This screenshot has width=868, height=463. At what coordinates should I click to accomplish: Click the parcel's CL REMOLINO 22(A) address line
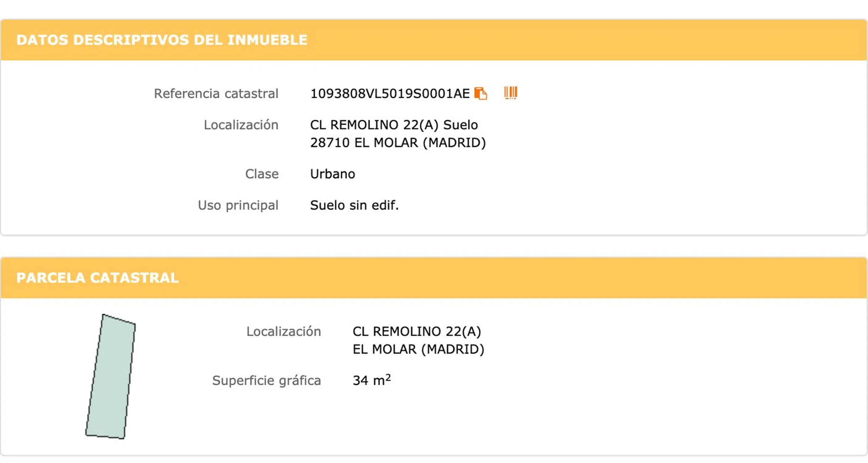417,332
